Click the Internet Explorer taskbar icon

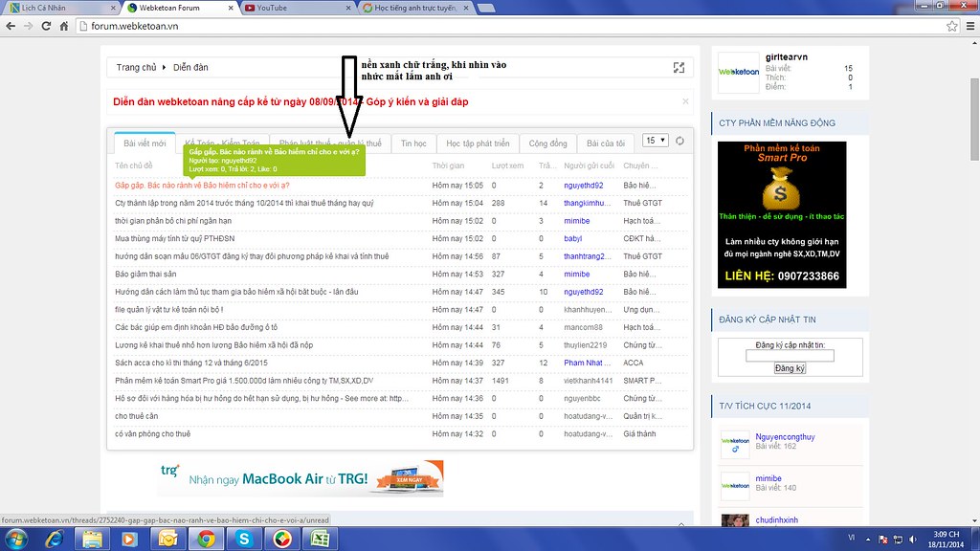pos(54,538)
